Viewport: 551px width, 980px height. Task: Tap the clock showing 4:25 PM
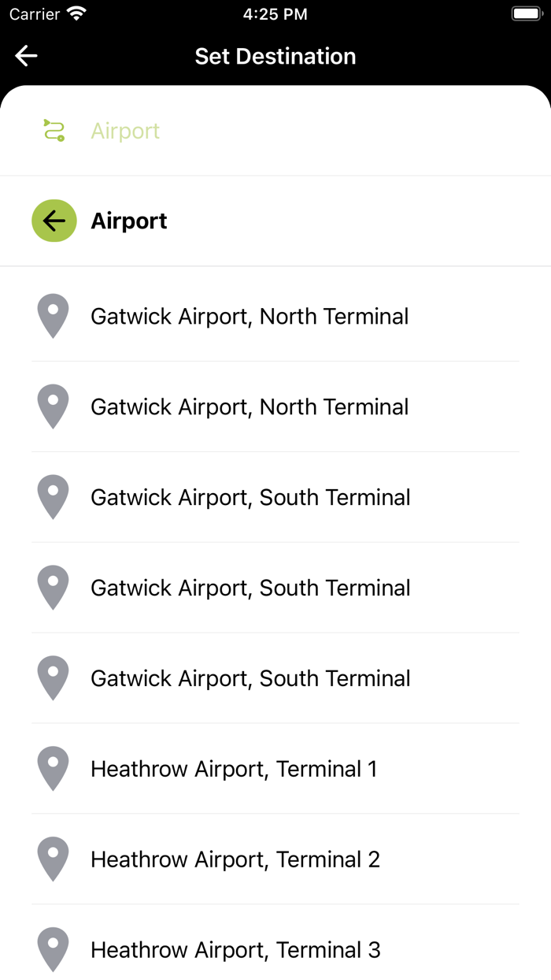coord(275,13)
